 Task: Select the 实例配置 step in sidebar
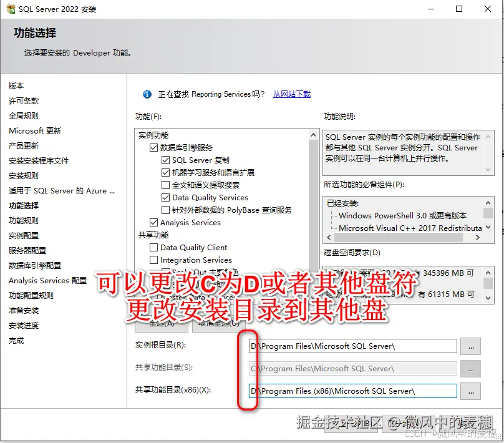24,236
